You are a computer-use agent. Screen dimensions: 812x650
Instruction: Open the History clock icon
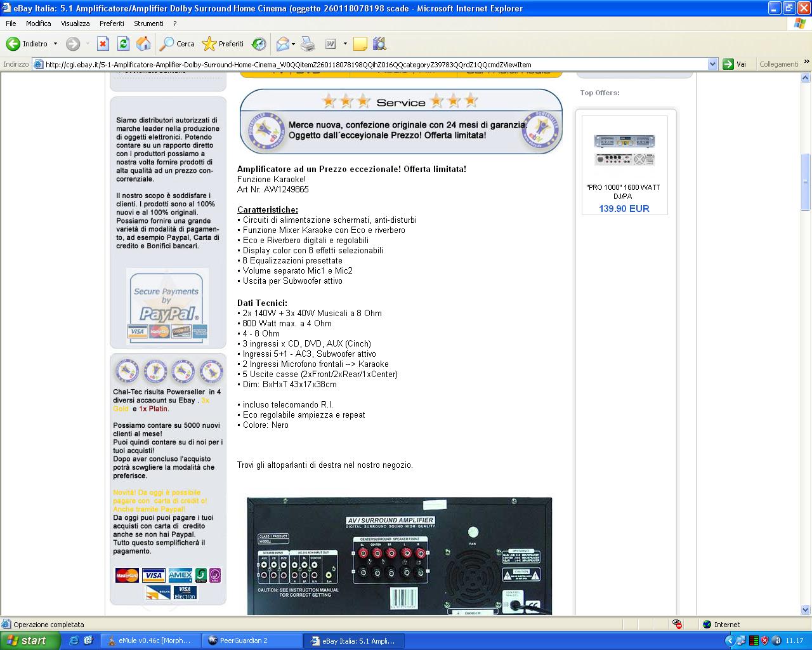tap(259, 44)
